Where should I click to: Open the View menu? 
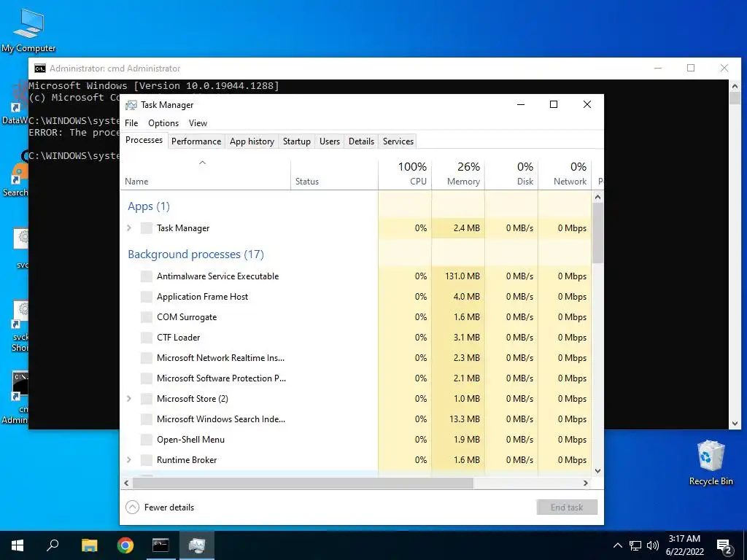click(x=198, y=123)
